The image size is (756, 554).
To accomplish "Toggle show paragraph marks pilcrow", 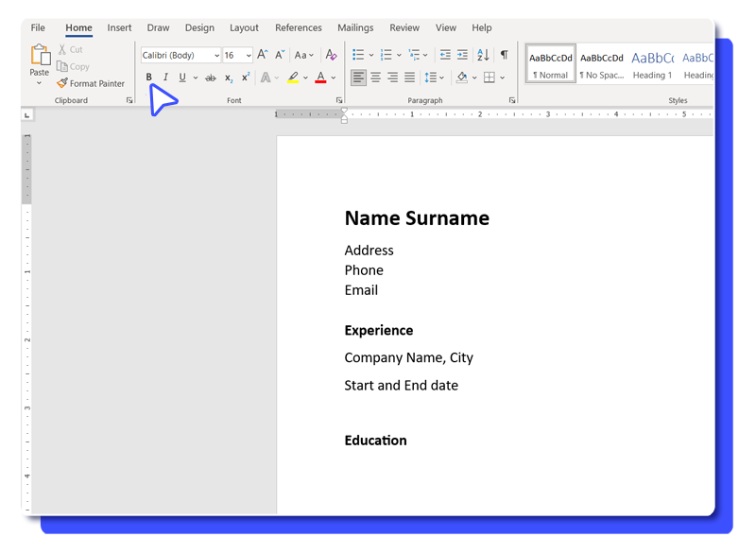I will 505,55.
